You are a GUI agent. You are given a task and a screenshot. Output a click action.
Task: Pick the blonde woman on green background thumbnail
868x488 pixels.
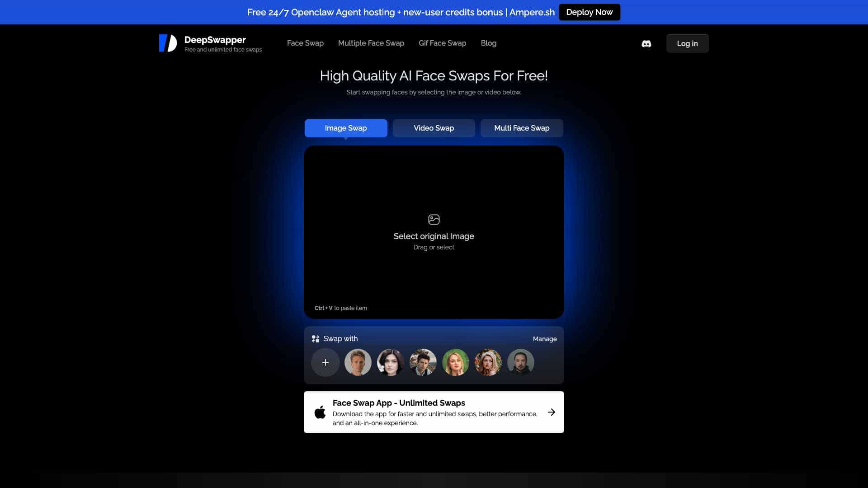point(456,362)
